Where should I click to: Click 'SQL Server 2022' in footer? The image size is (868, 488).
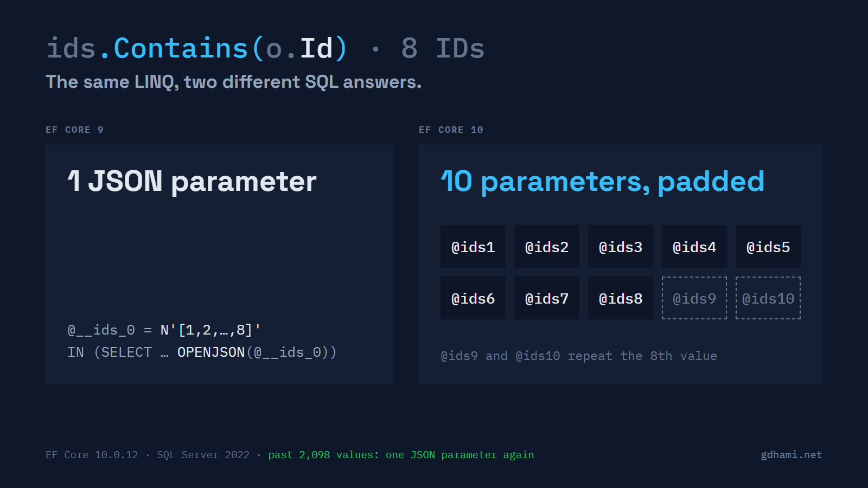[203, 455]
